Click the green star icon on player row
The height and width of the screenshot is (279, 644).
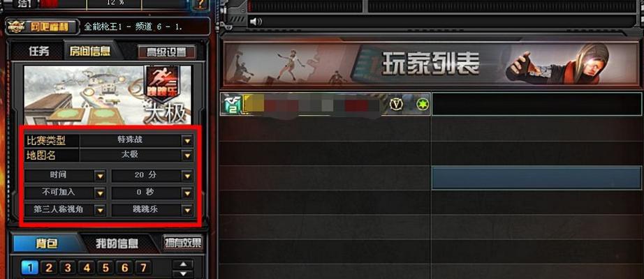coord(422,105)
